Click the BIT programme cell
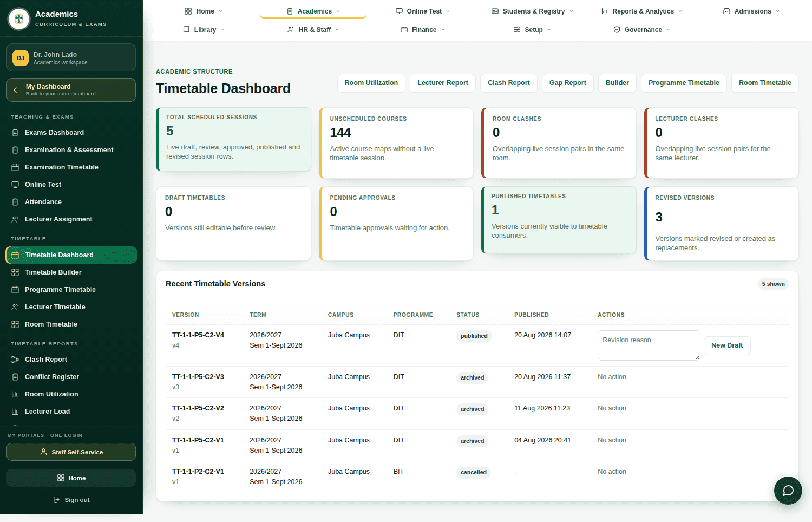 (398, 472)
